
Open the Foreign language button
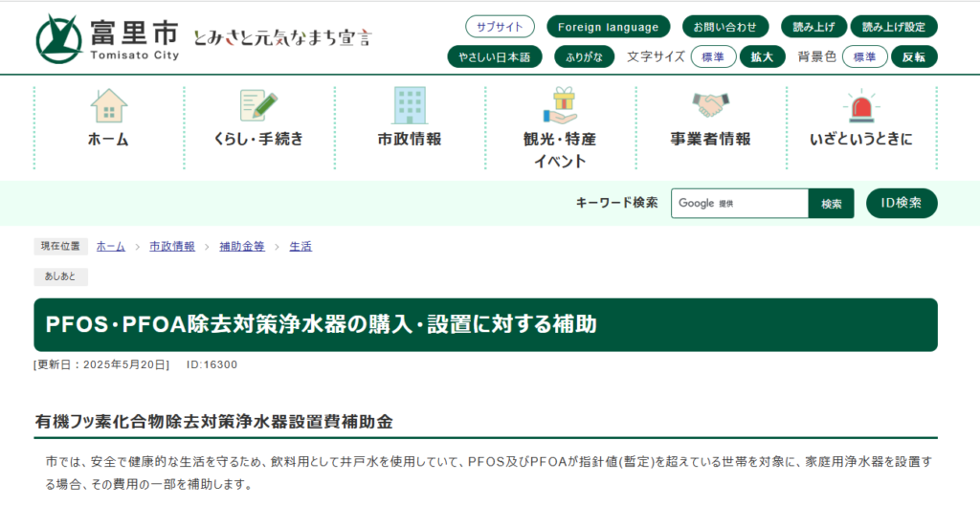click(608, 27)
